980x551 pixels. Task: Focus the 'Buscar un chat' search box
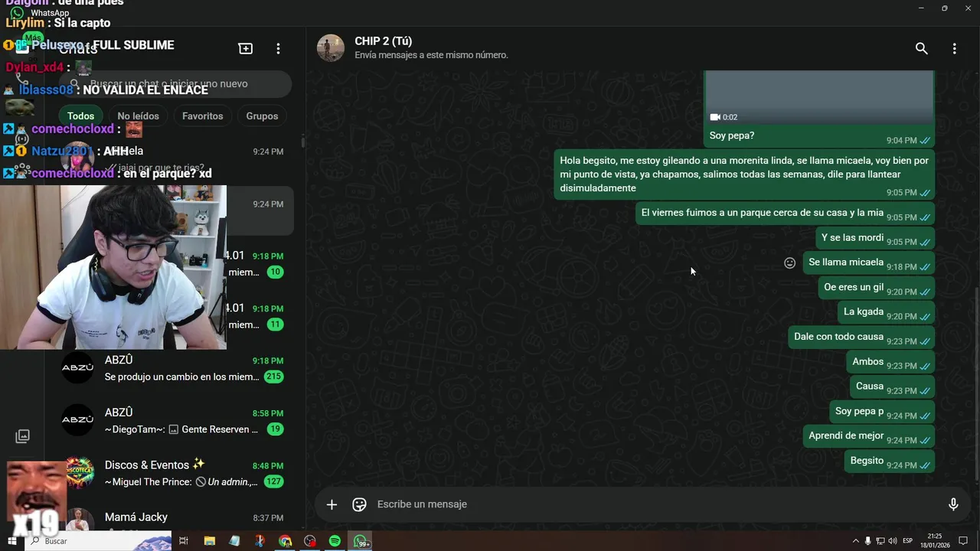point(176,83)
